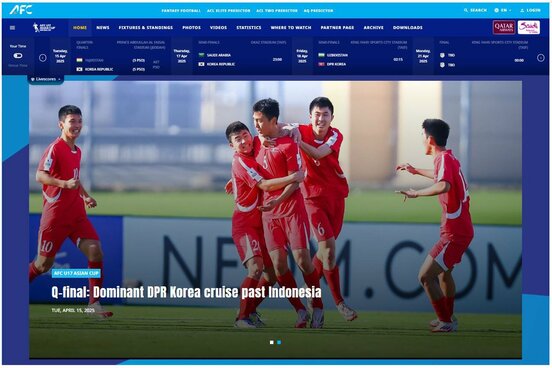Screen dimensions: 552x368
Task: Open the Statistics menu item
Action: point(249,27)
